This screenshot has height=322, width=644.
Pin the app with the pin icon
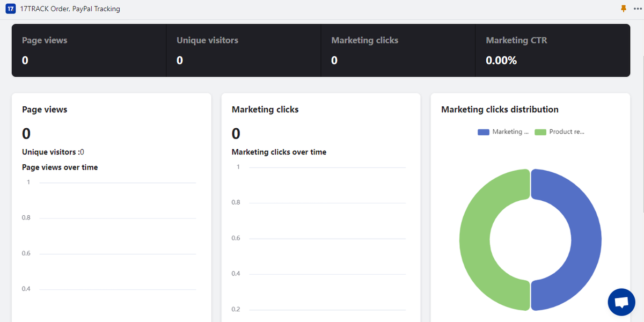click(x=623, y=9)
